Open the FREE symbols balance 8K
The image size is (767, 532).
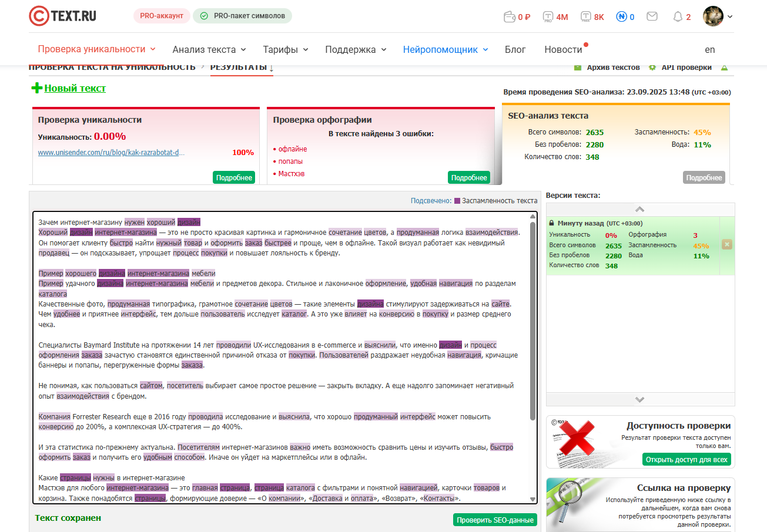pyautogui.click(x=592, y=16)
